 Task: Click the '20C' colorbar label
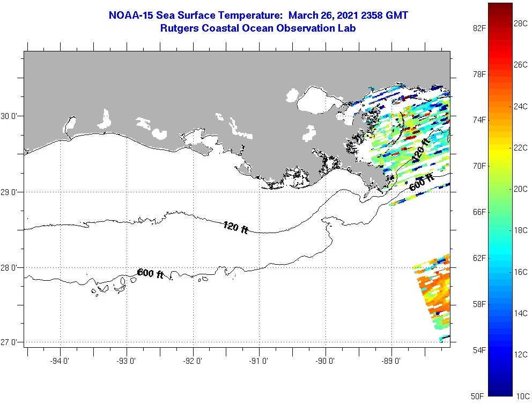coord(521,189)
